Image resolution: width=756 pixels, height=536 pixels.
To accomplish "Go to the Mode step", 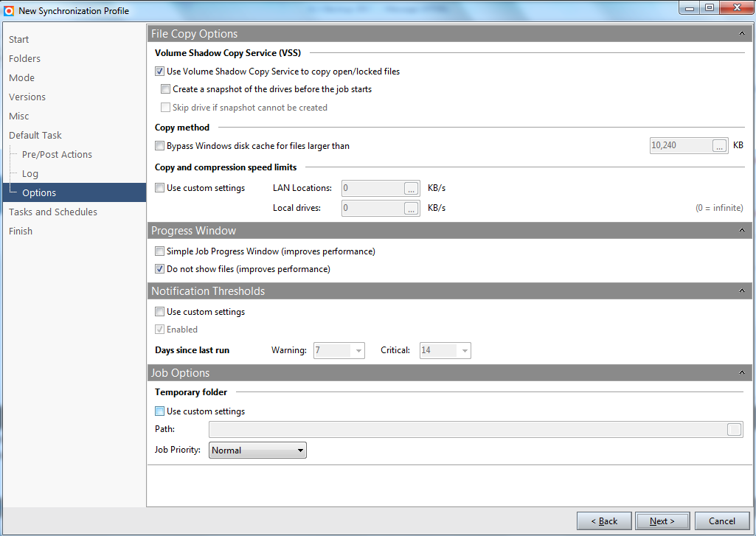I will (x=21, y=78).
